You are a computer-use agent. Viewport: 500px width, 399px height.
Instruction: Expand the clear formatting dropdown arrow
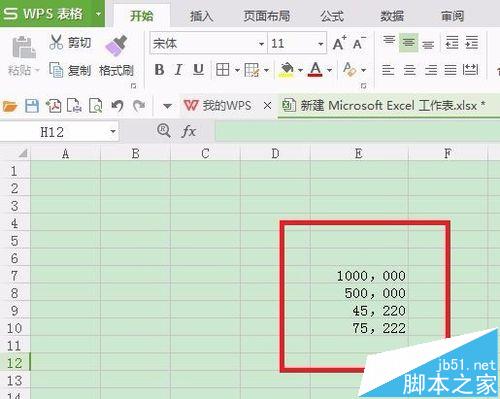point(363,70)
